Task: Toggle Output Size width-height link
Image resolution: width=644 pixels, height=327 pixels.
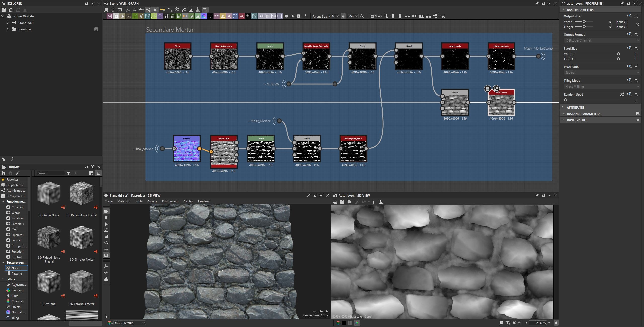Action: coord(638,24)
